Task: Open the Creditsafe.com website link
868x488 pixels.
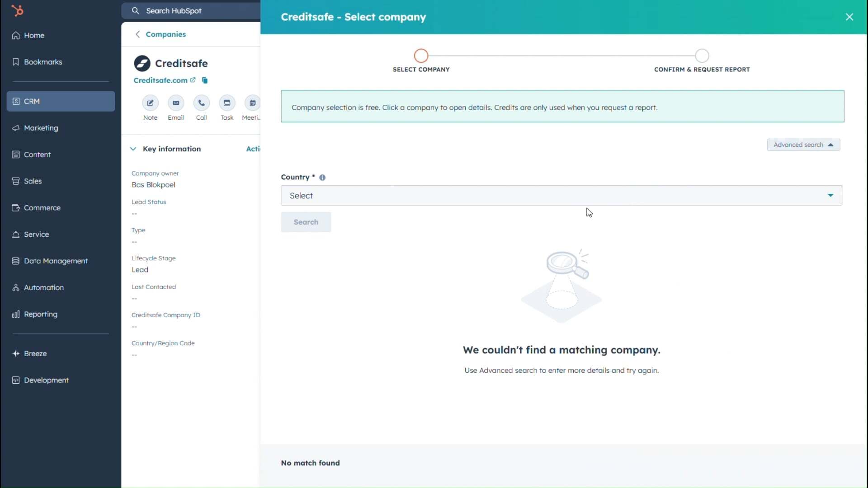Action: tap(160, 80)
